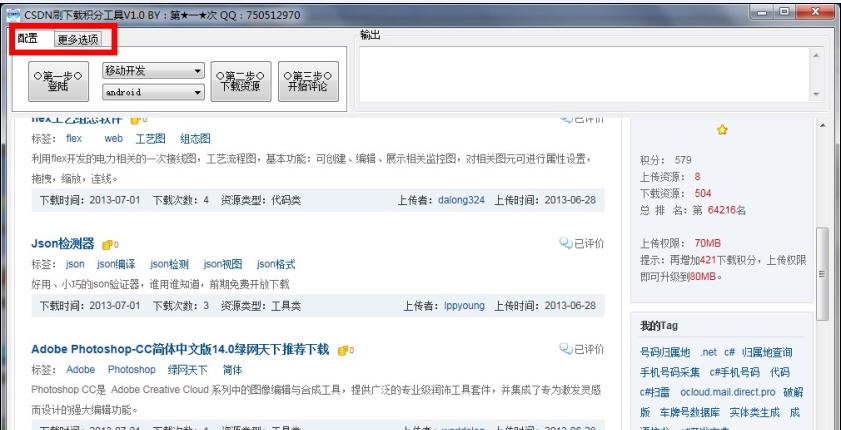Click the 我的Tag heading
Screen dimensions: 841x430
point(659,325)
